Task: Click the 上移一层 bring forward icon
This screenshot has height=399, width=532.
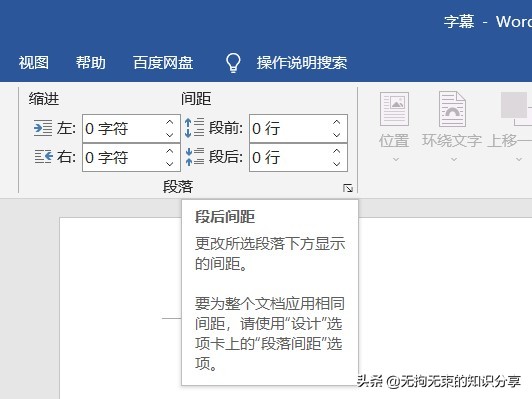Action: [x=516, y=109]
